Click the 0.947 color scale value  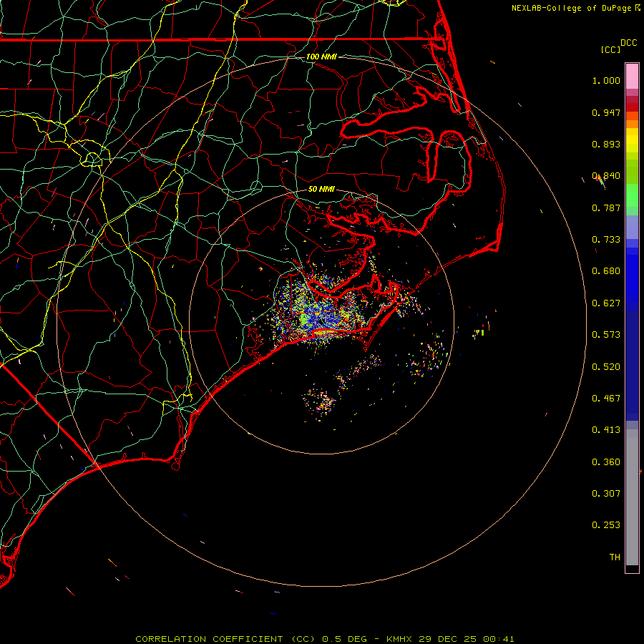coord(606,112)
